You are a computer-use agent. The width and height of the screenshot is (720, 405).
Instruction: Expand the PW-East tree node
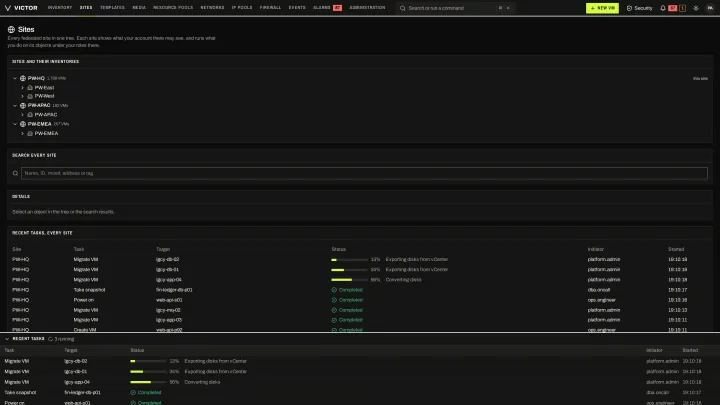point(22,88)
